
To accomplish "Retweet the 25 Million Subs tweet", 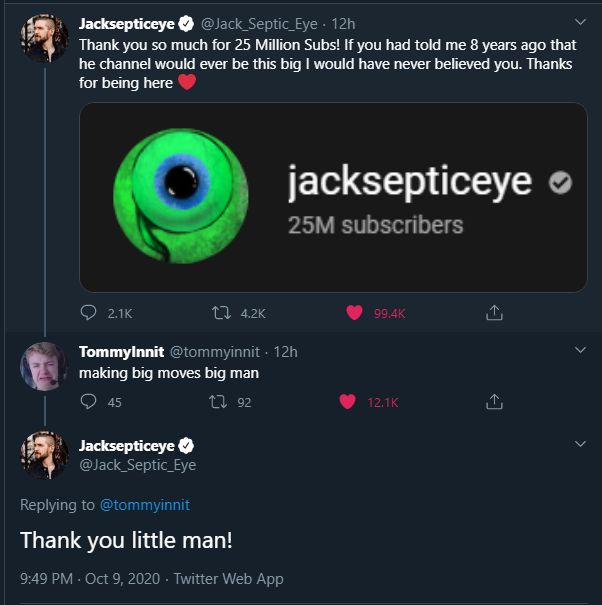I will click(x=221, y=313).
